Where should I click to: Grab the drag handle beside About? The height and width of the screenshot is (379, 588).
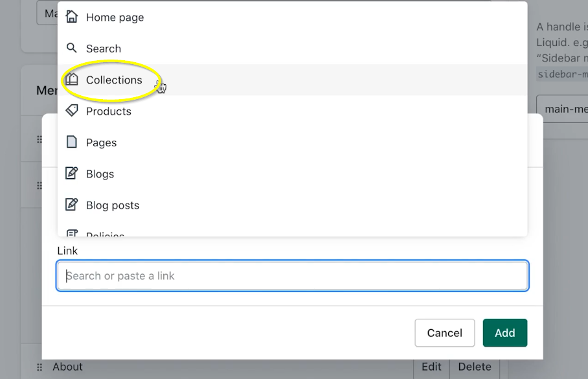click(40, 367)
